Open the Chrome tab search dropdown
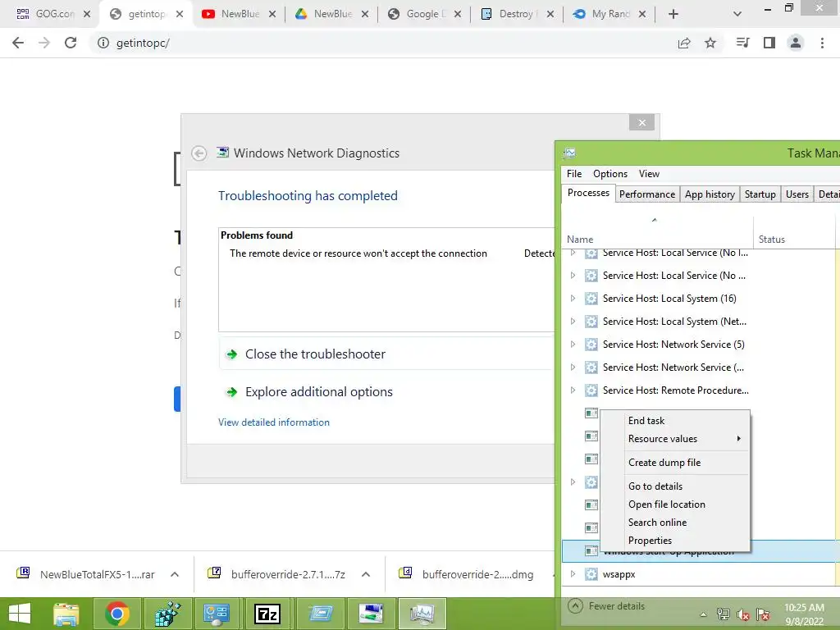Viewport: 840px width, 630px height. (x=737, y=15)
